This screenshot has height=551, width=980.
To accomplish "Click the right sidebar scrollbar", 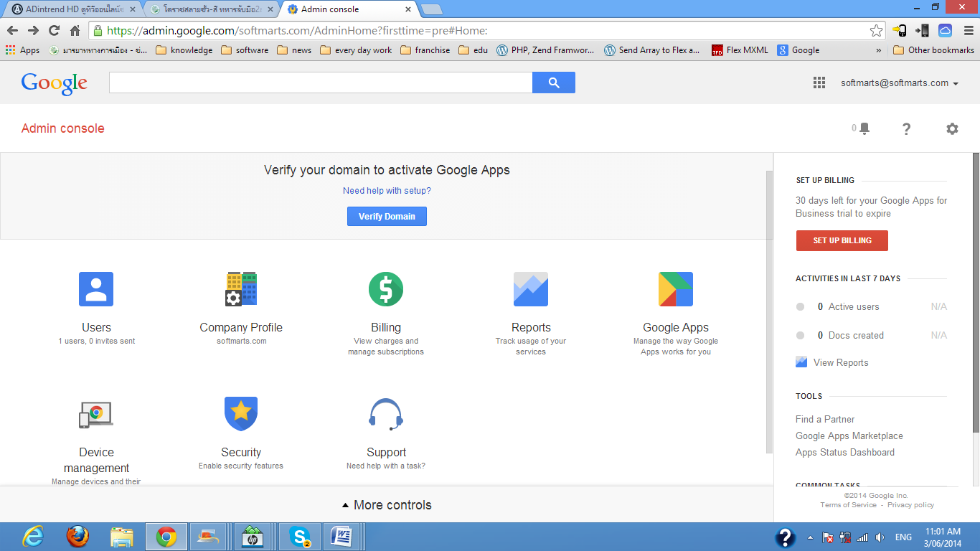I will pos(976,291).
